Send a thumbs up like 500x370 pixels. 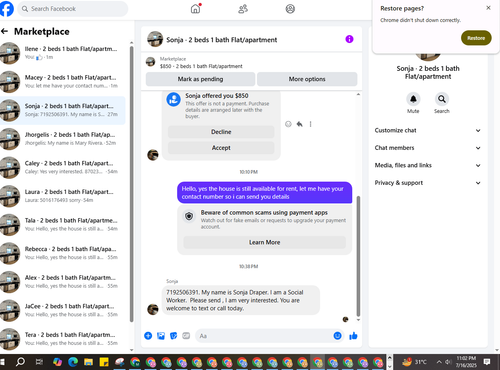353,336
